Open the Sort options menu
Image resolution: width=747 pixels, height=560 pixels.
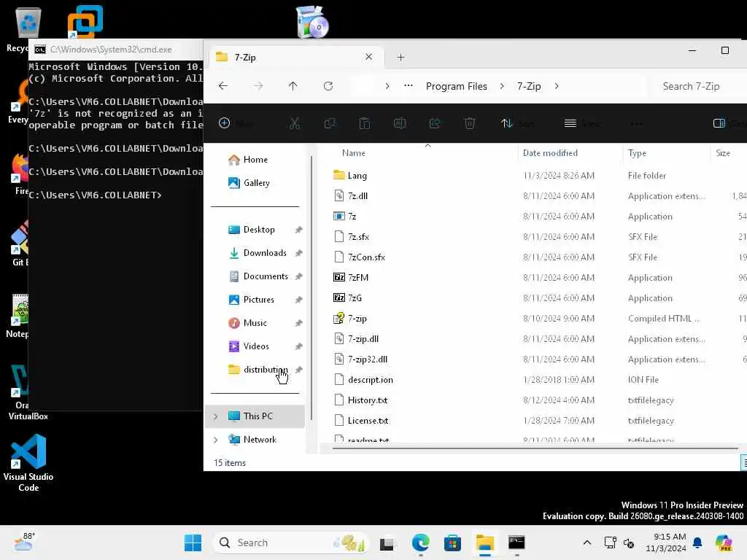517,123
